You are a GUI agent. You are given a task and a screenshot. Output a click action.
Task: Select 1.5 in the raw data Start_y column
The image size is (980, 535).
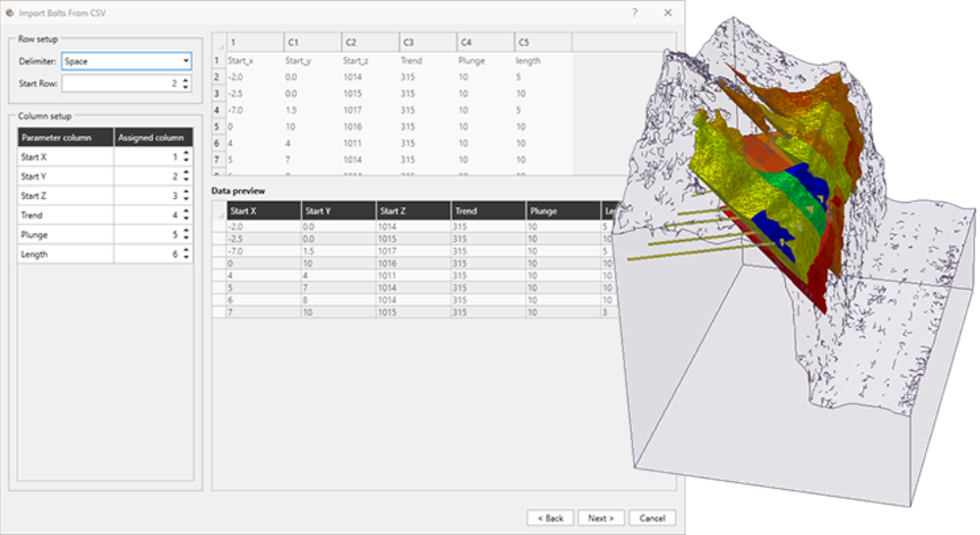click(x=313, y=110)
